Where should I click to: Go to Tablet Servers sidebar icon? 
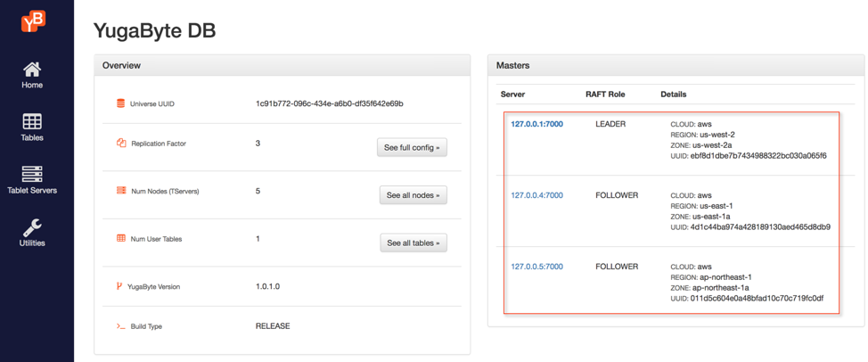(32, 174)
